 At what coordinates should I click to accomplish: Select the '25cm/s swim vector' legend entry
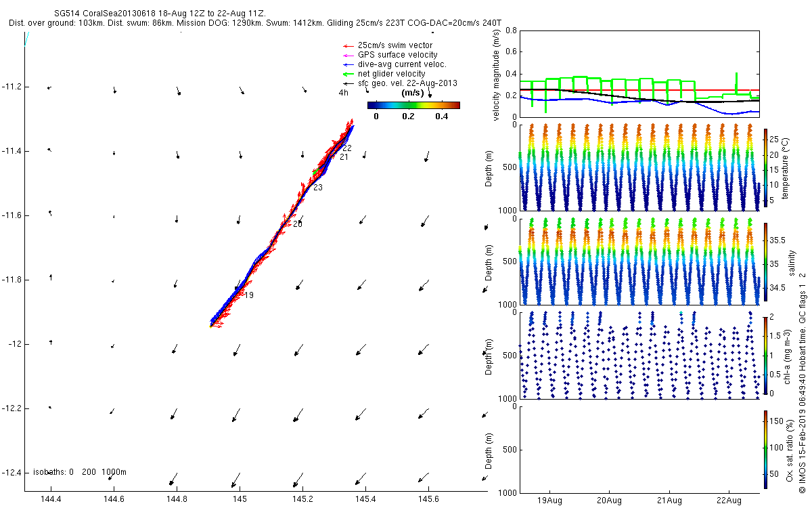point(395,45)
